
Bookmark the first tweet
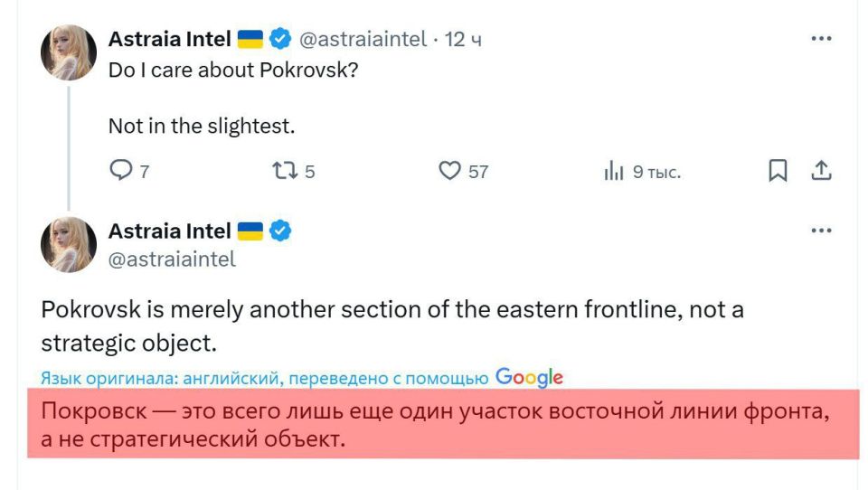click(x=777, y=171)
